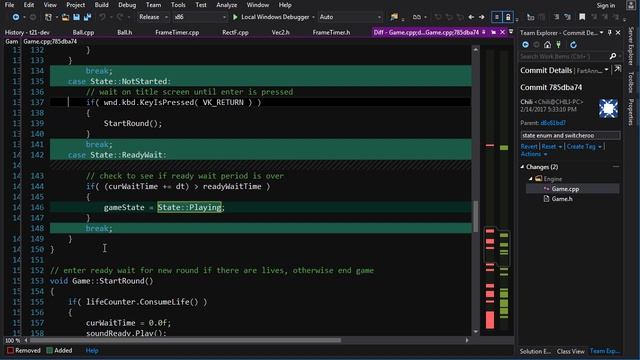Open the Build menu
Viewport: 640px width, 360px height.
[x=101, y=5]
